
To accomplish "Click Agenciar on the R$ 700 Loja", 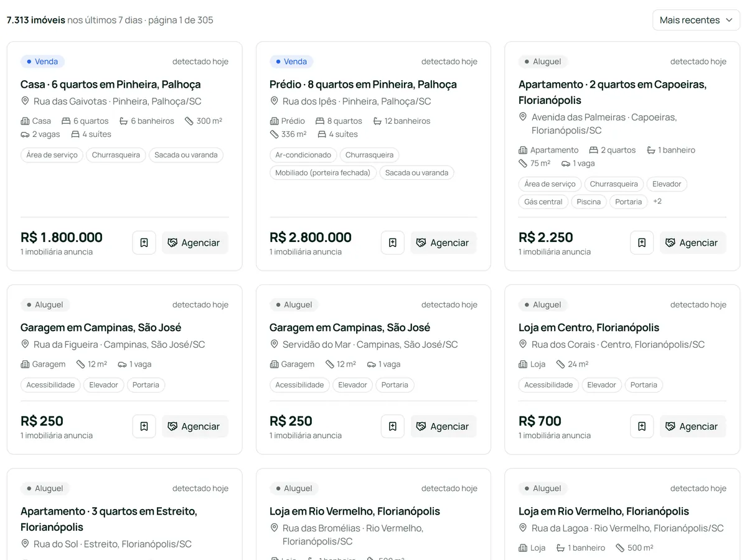I will [x=693, y=426].
